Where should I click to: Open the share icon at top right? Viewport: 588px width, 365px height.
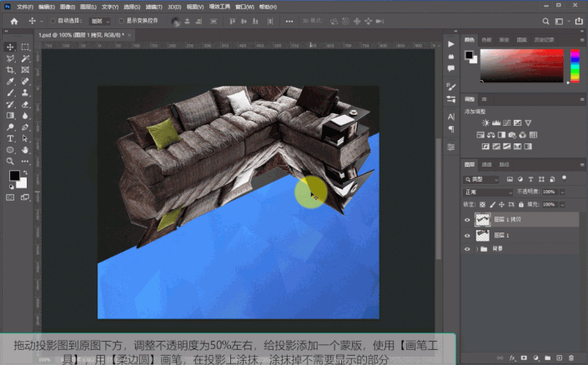pyautogui.click(x=579, y=22)
